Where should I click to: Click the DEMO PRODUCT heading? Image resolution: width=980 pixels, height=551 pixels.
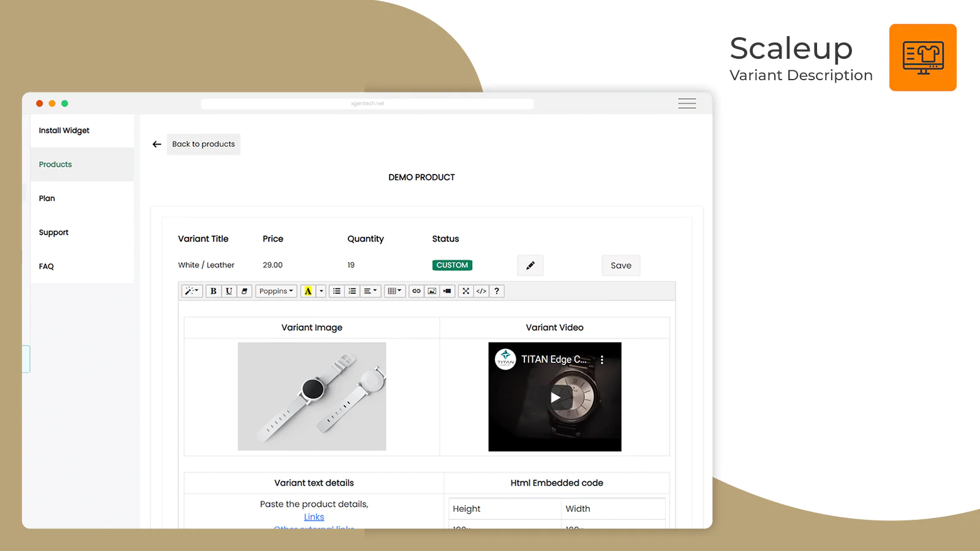(x=421, y=178)
